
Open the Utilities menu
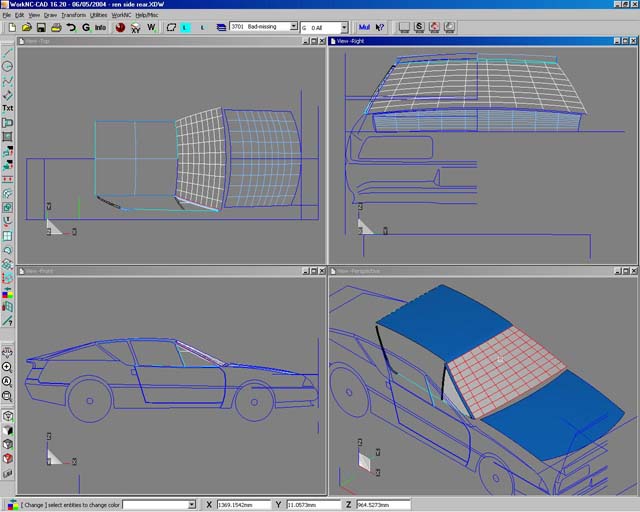click(98, 15)
